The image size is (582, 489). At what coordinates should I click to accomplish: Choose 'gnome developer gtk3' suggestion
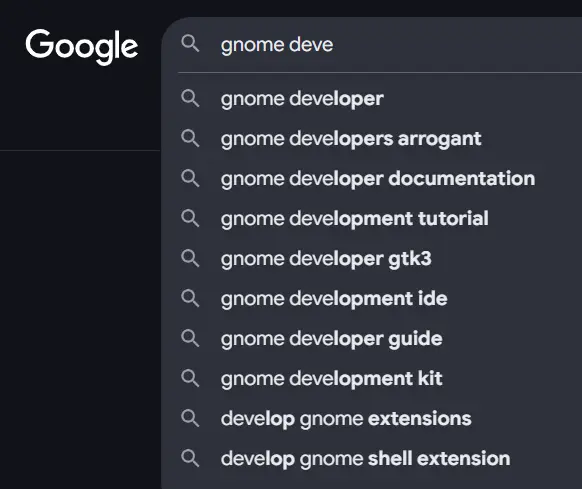pyautogui.click(x=372, y=259)
